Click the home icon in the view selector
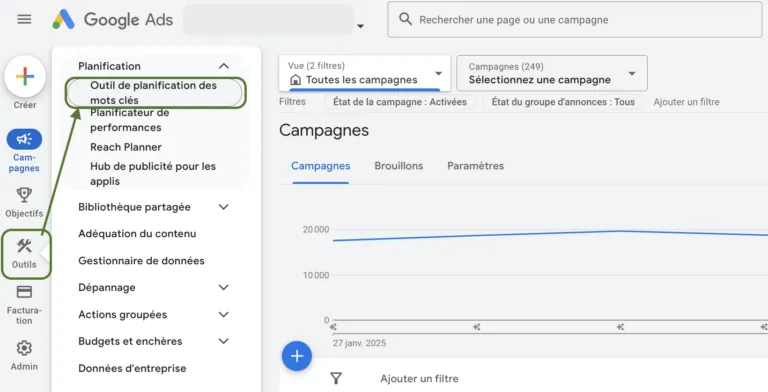The image size is (768, 392). (x=295, y=80)
